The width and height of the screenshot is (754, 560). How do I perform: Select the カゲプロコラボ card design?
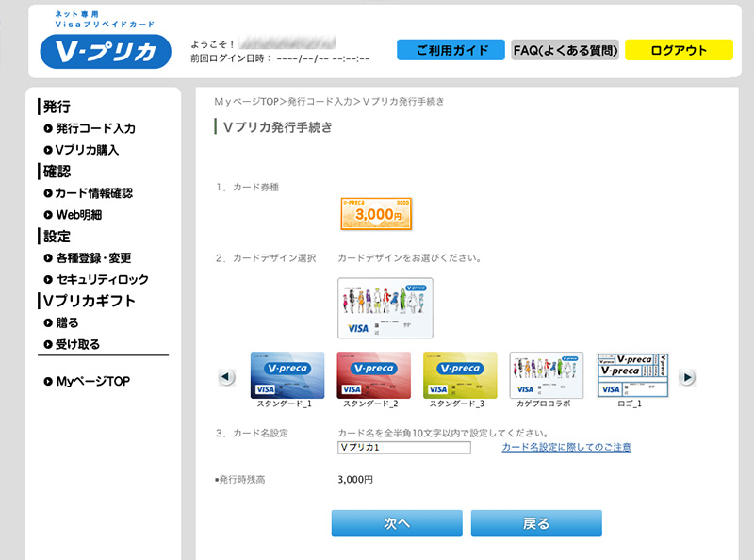[547, 375]
